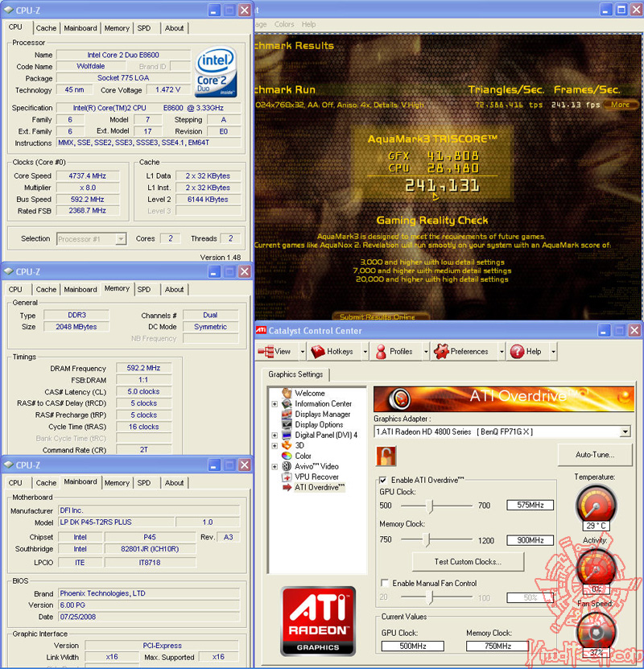Select CPU tab in the middle CPU-Z window
644x669 pixels.
click(x=15, y=290)
